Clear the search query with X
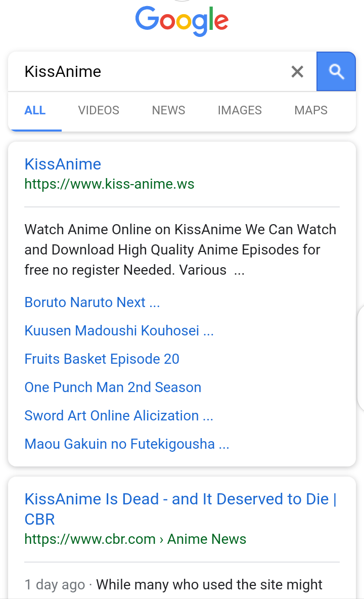 coord(297,72)
